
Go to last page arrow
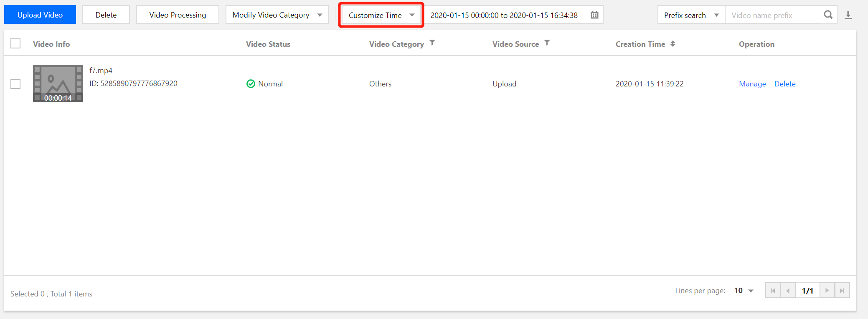coord(842,291)
